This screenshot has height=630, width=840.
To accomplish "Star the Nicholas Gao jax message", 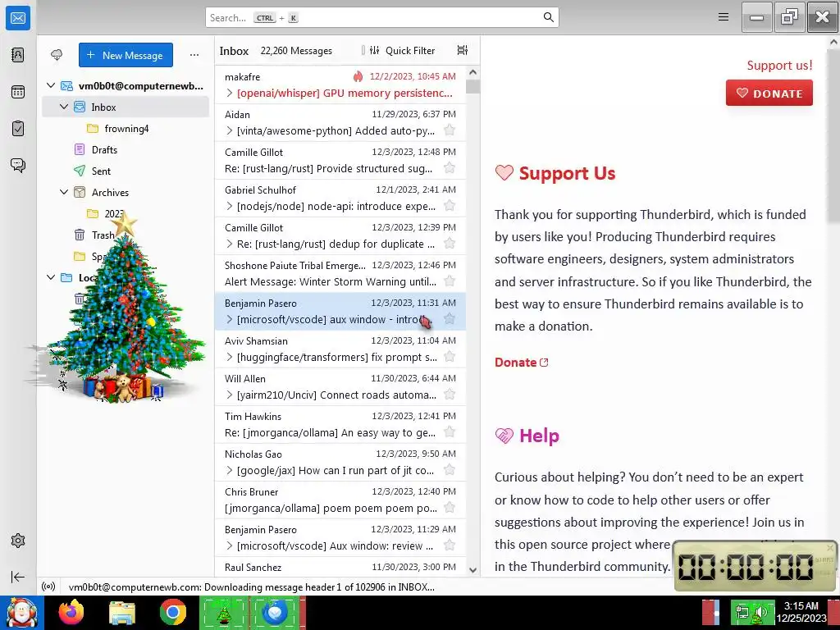I will click(450, 470).
